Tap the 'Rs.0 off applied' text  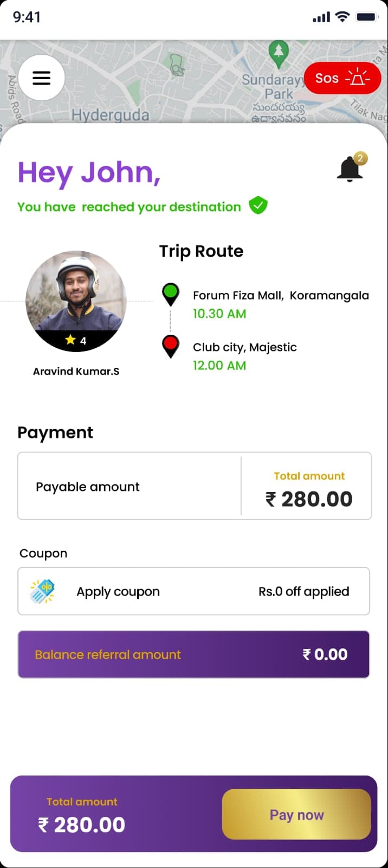[303, 591]
